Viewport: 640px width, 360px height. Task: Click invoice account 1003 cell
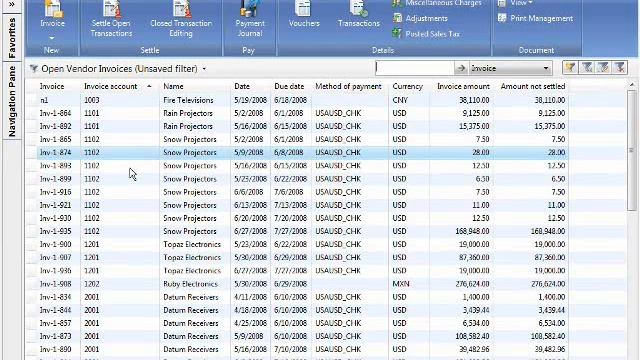click(x=92, y=100)
